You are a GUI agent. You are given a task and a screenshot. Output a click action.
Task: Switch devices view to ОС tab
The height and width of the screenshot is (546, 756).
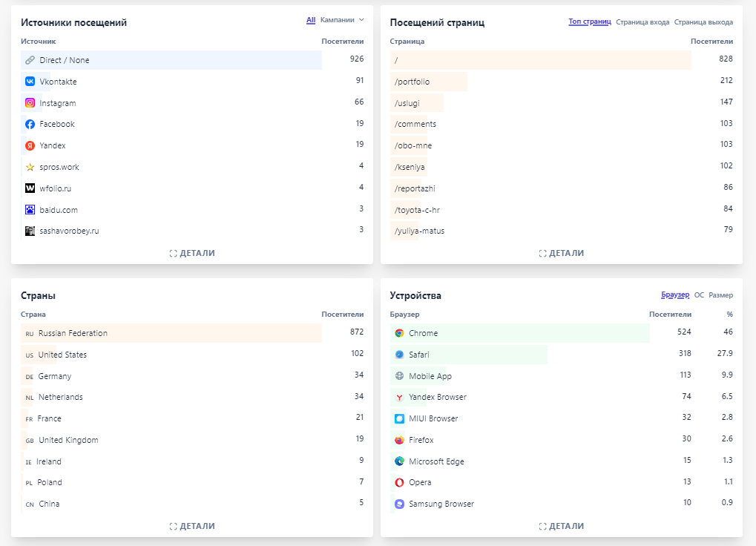(699, 295)
